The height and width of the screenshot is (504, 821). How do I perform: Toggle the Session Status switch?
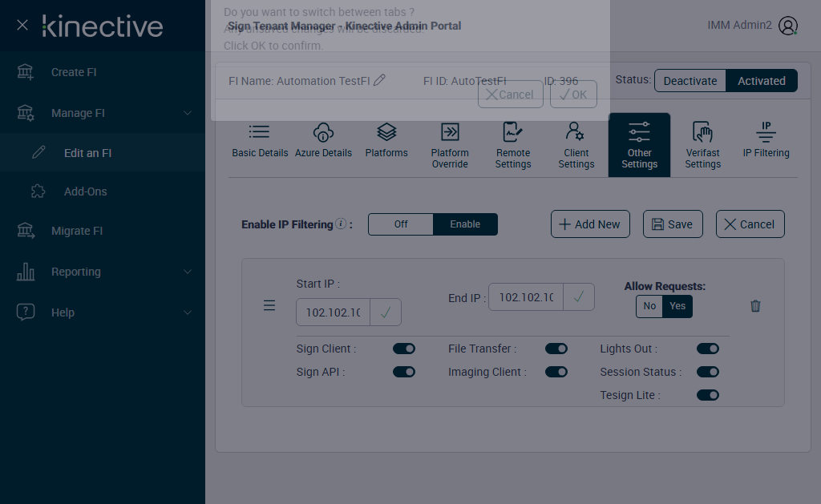(707, 372)
